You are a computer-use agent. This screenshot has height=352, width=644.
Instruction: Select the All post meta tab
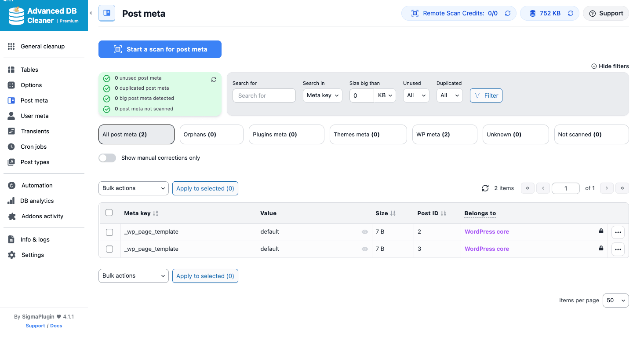coord(136,135)
